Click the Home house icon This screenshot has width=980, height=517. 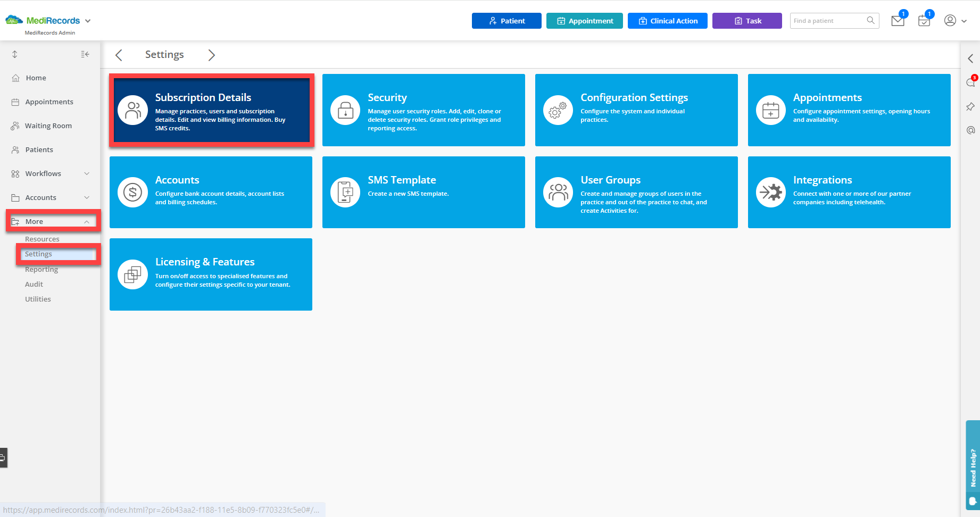pos(15,78)
